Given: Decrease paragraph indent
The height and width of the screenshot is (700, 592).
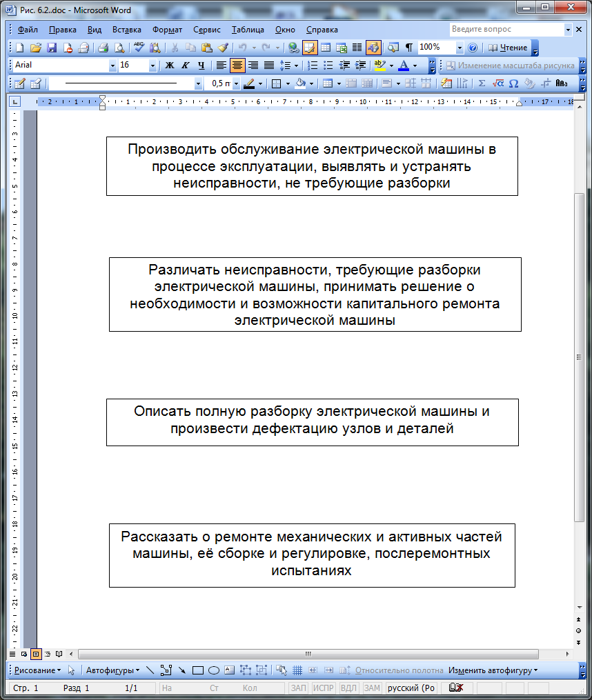Looking at the screenshot, I should 344,66.
